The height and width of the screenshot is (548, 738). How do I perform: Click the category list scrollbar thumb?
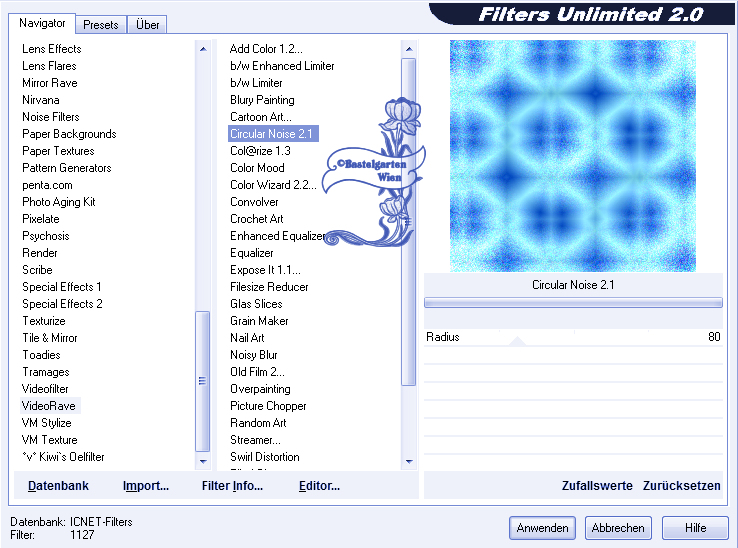(203, 381)
